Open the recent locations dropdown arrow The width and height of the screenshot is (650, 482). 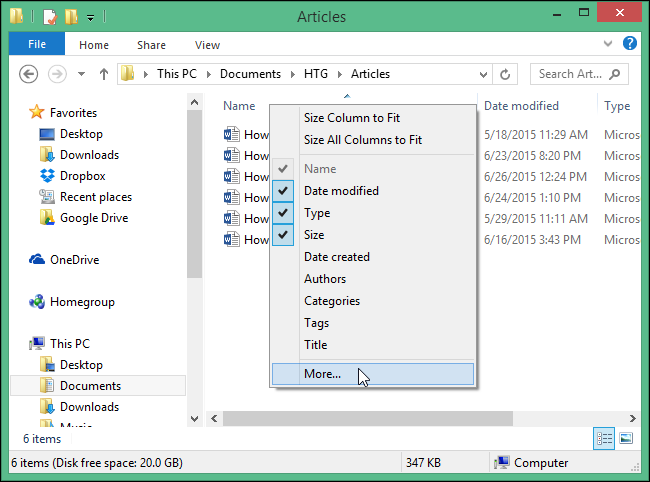[x=81, y=74]
